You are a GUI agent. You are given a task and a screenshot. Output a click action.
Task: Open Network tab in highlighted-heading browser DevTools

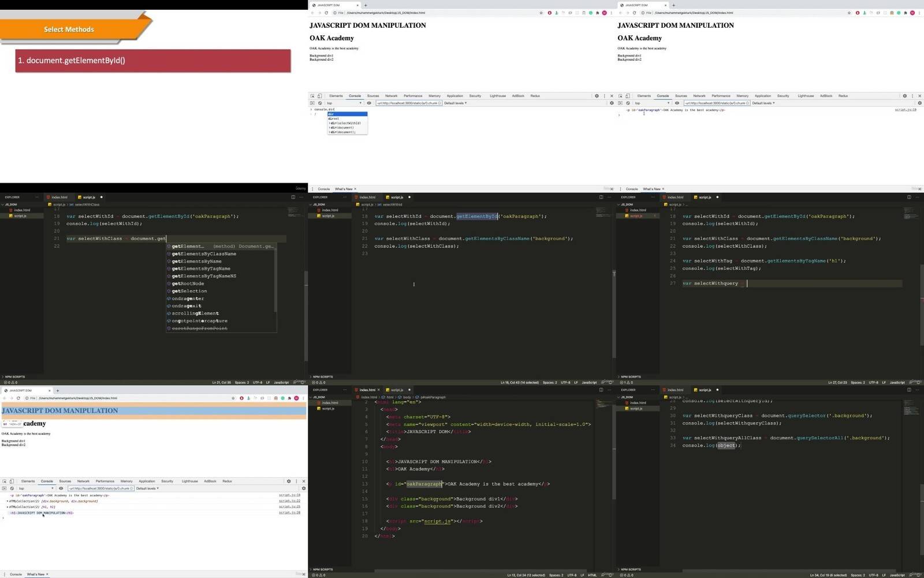tap(83, 481)
